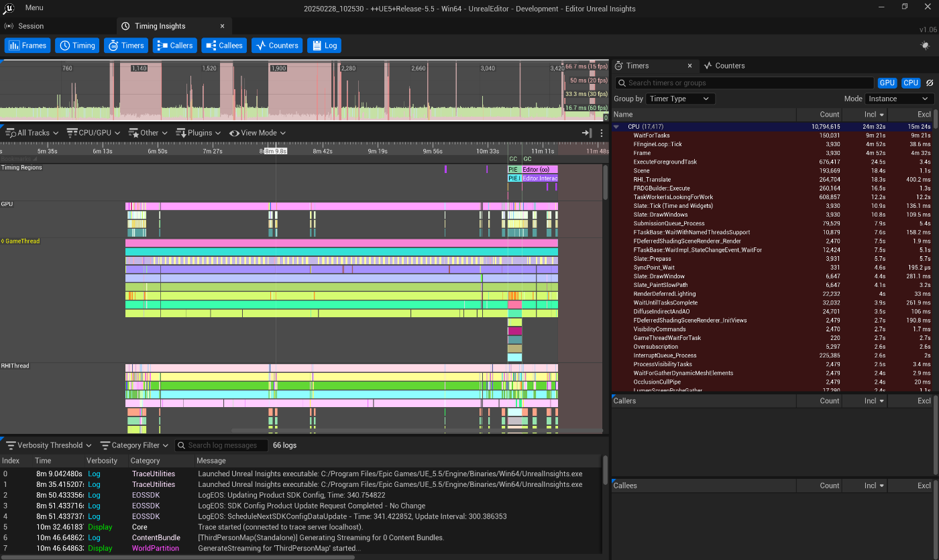Open the All Tracks dropdown

coord(32,133)
